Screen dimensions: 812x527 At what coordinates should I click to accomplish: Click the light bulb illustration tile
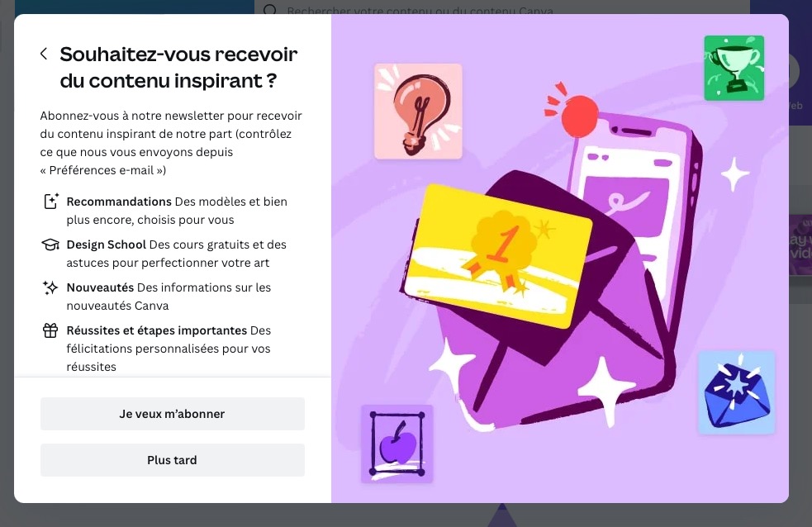(x=419, y=112)
